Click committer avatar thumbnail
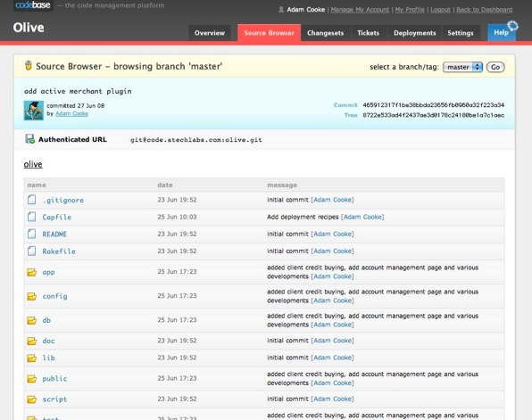This screenshot has height=420, width=532. pos(34,111)
